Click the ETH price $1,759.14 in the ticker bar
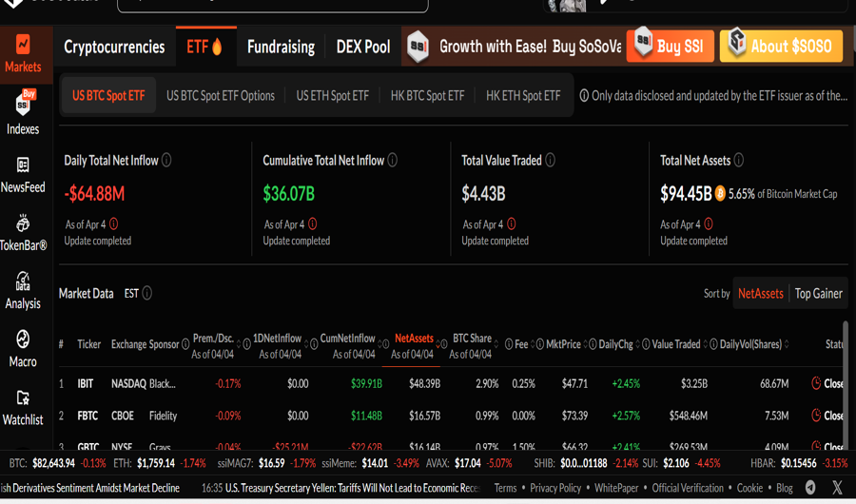This screenshot has height=504, width=856. coord(156,463)
